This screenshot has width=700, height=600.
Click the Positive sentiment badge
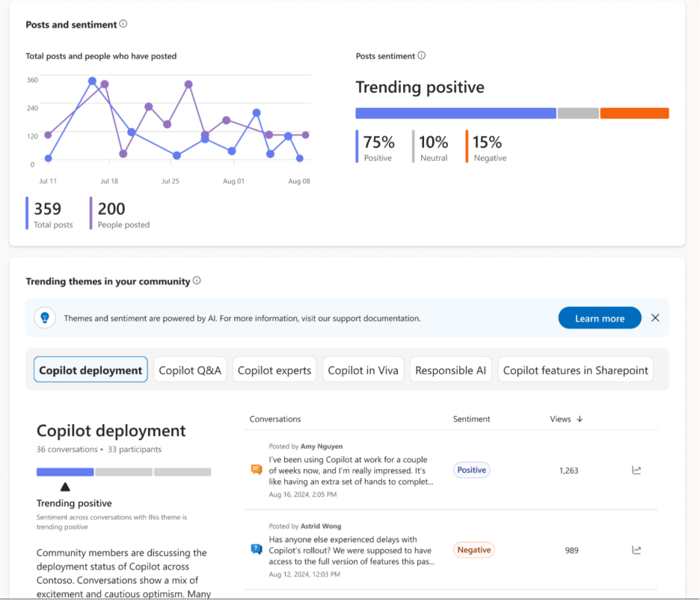(471, 470)
